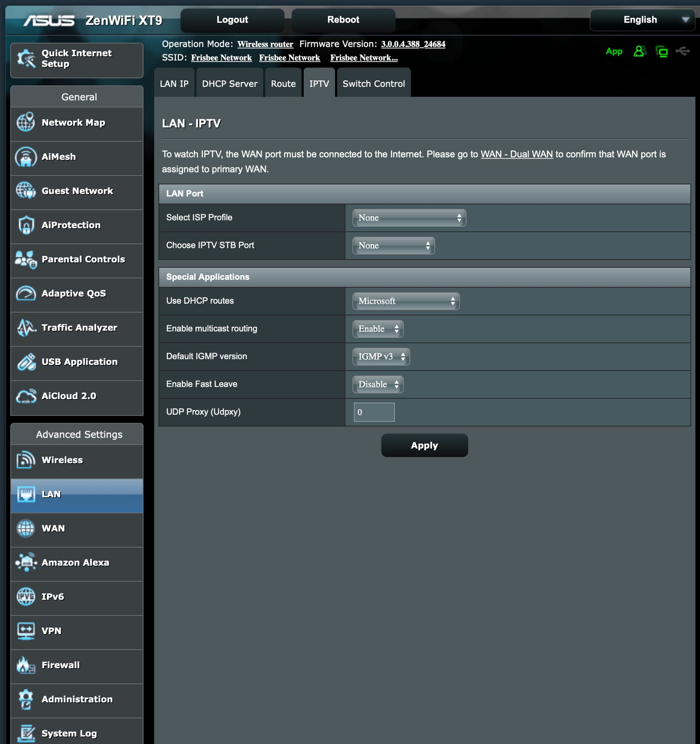Viewport: 700px width, 744px height.
Task: Open the Default IGMP version dropdown
Action: point(381,356)
